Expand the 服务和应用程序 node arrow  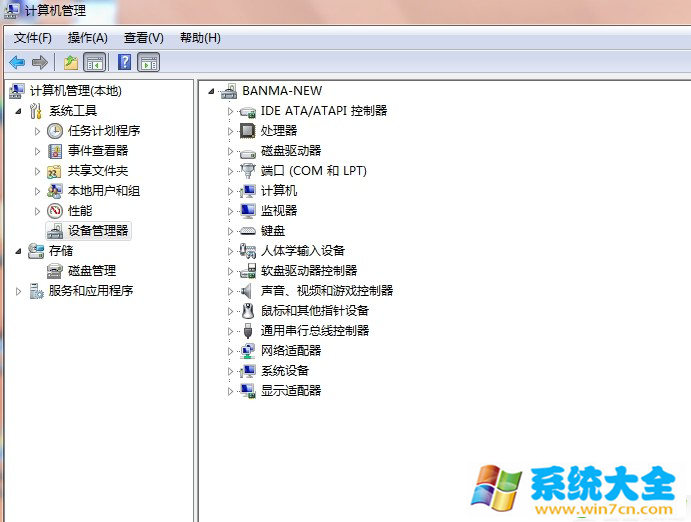click(x=18, y=291)
